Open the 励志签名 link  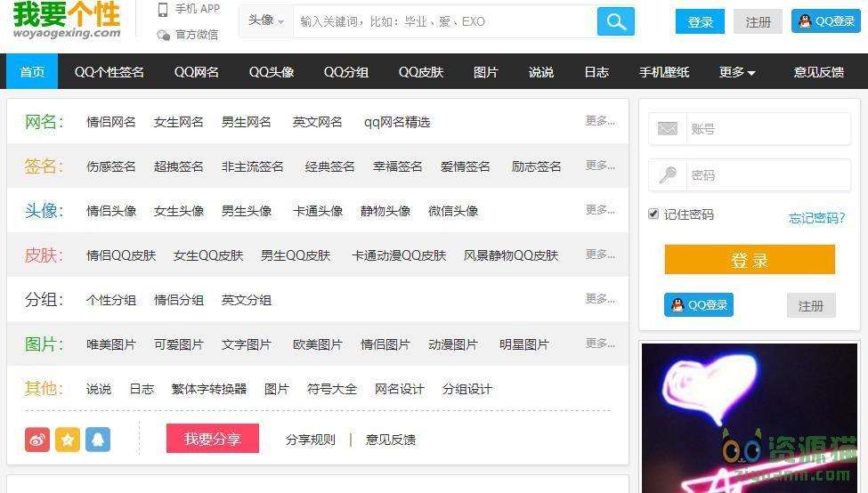536,166
